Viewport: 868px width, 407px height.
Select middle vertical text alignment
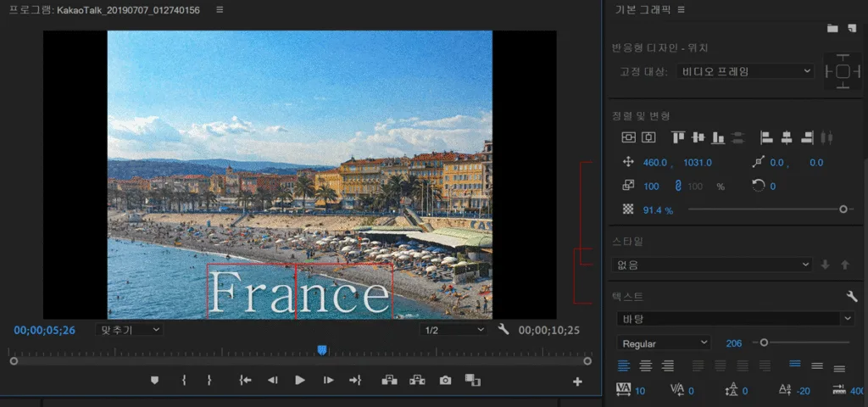click(x=817, y=365)
